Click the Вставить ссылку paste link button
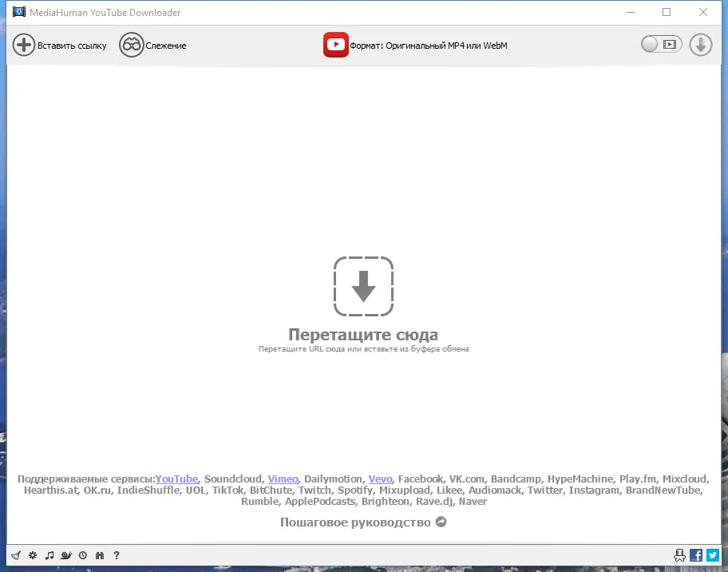Image resolution: width=728 pixels, height=572 pixels. point(59,45)
